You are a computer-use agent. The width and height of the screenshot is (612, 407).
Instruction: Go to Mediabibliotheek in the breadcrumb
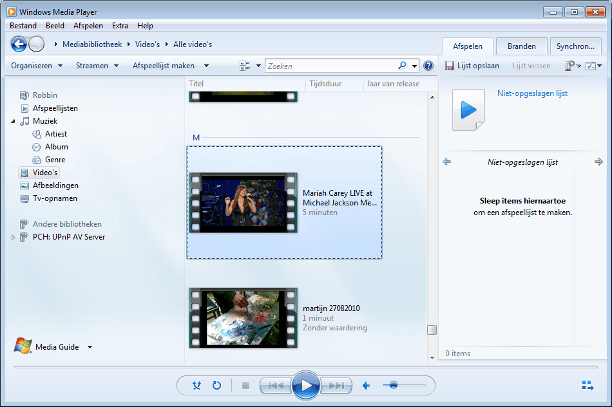pos(92,44)
